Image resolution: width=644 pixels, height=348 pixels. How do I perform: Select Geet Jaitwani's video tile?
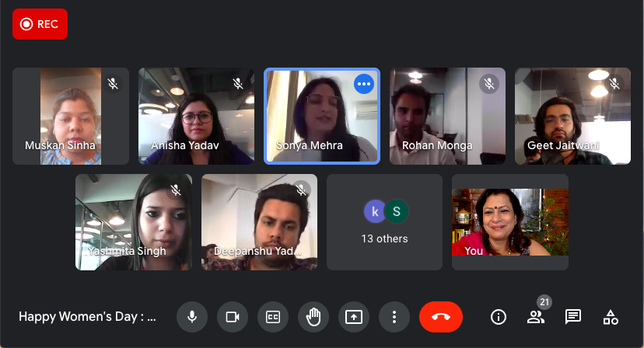573,117
